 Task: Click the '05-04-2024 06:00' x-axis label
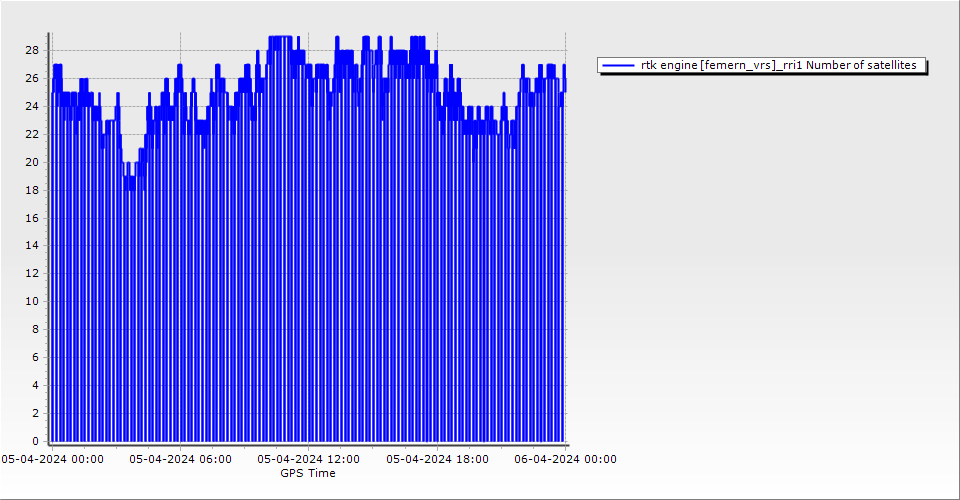coord(180,459)
